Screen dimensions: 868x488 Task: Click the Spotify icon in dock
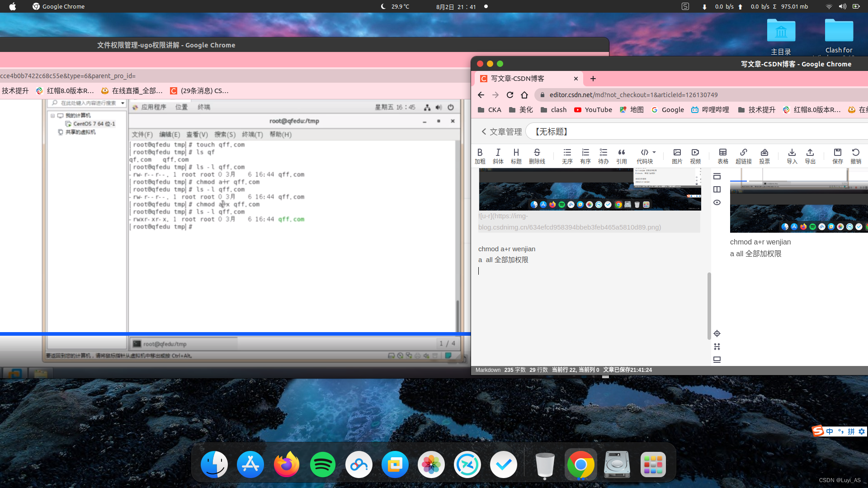pos(322,464)
